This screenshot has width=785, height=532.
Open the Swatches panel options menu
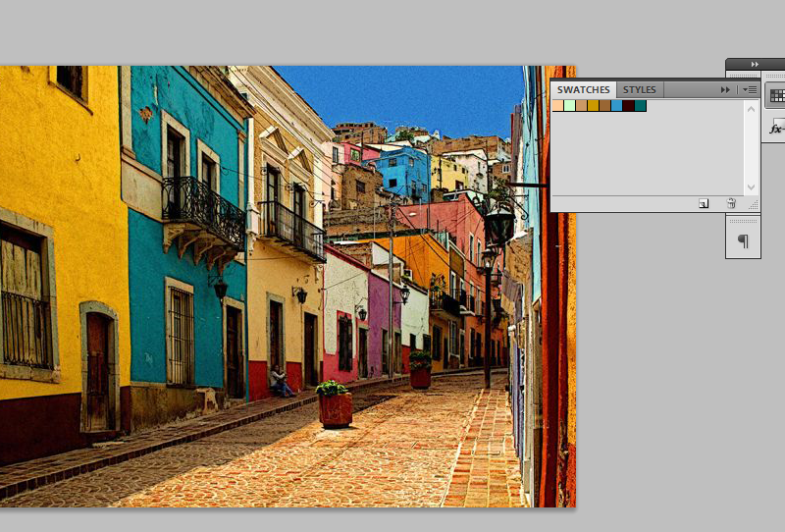click(x=750, y=89)
